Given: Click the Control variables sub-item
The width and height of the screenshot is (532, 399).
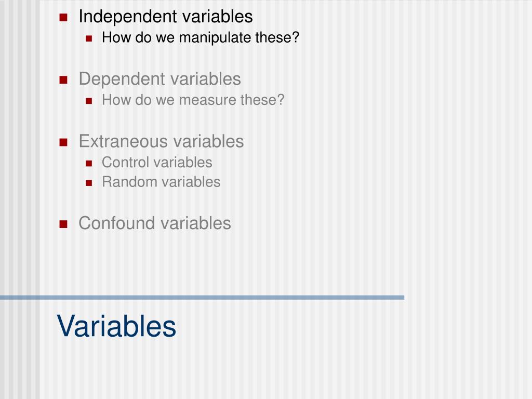Looking at the screenshot, I should click(x=157, y=162).
